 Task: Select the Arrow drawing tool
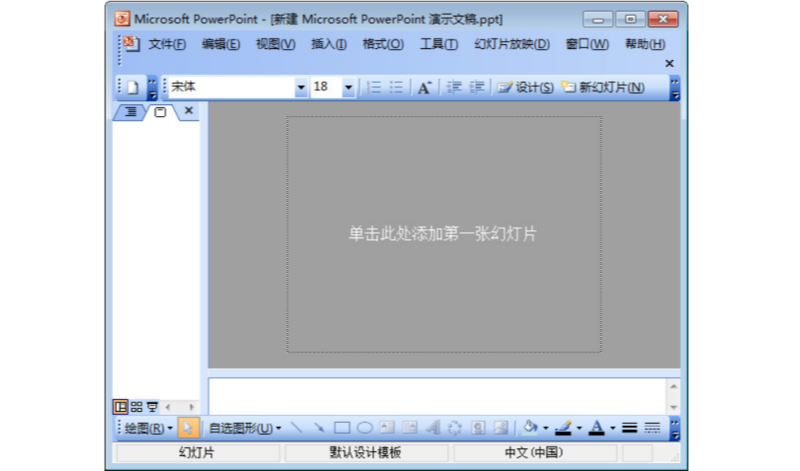tap(319, 428)
